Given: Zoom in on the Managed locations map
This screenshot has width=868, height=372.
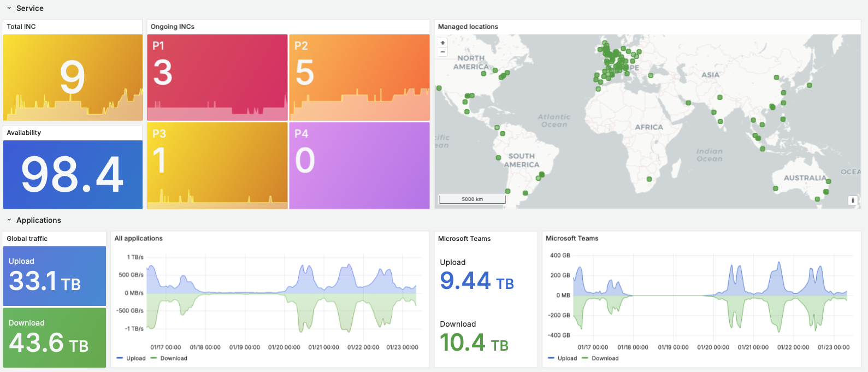Looking at the screenshot, I should [442, 43].
